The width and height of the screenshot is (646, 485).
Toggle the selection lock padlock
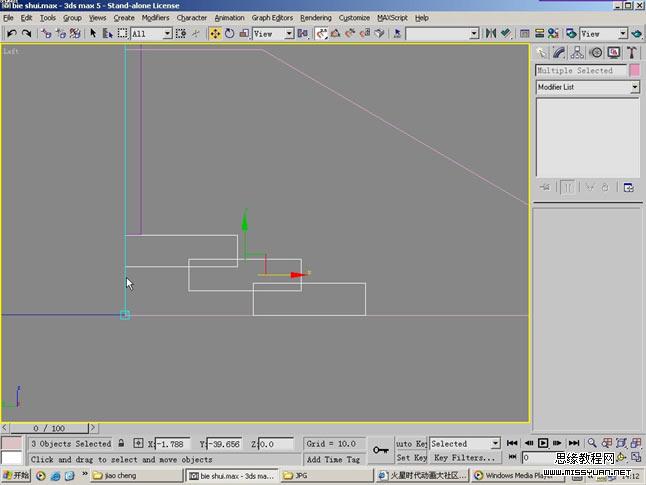[121, 443]
